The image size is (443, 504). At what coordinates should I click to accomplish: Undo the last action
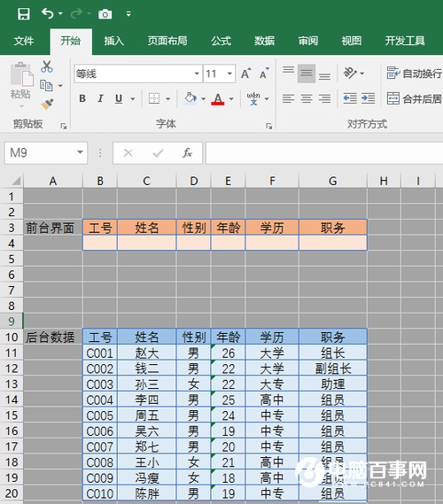47,14
